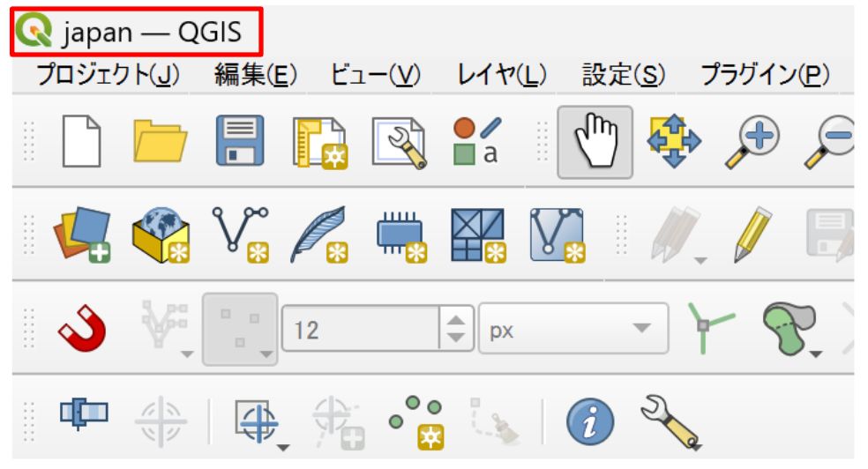This screenshot has width=868, height=469.
Task: Open project with yellow folder icon
Action: [x=161, y=141]
